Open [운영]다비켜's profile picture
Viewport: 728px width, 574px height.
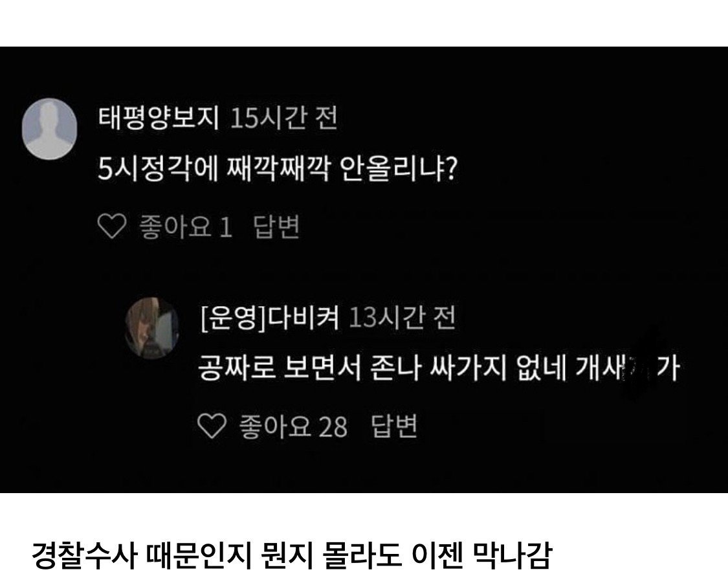pos(152,328)
